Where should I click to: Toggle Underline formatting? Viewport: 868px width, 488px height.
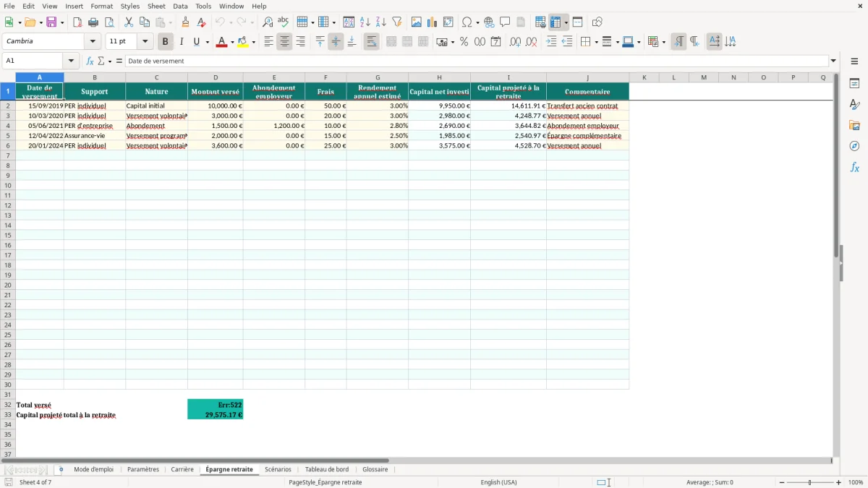[196, 42]
